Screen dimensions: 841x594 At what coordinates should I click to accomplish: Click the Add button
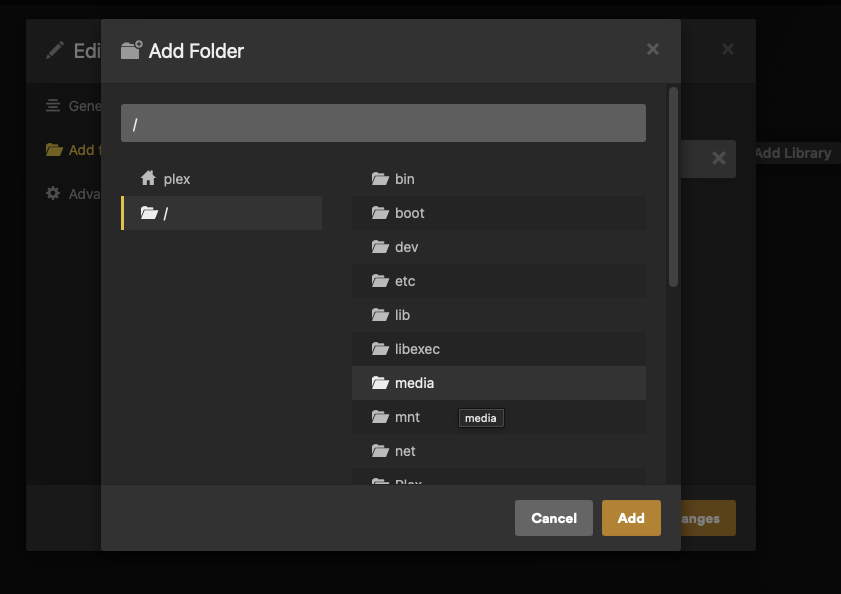tap(631, 518)
